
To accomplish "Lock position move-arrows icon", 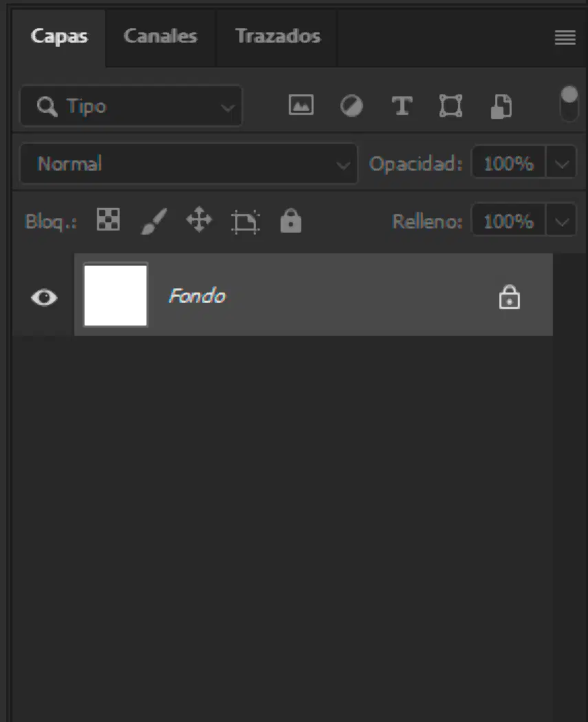I will tap(199, 219).
